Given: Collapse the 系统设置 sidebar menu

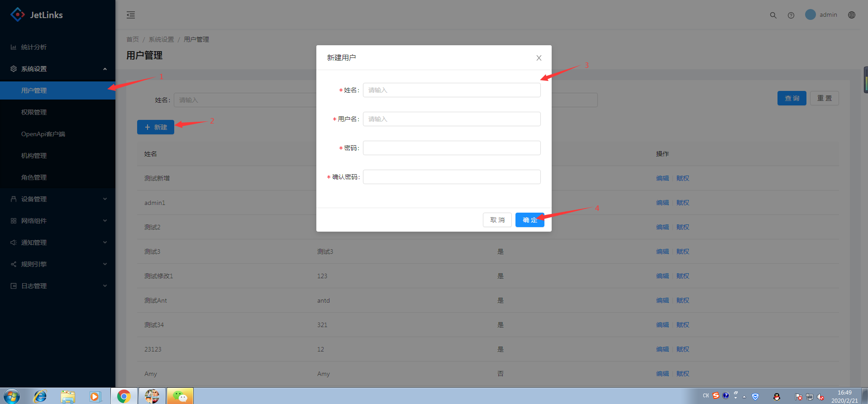Looking at the screenshot, I should pyautogui.click(x=57, y=69).
